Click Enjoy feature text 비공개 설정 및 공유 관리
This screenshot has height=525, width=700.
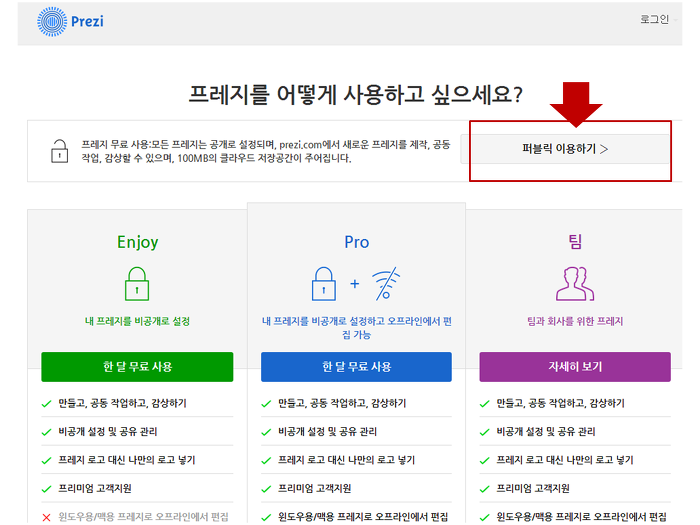coord(108,432)
